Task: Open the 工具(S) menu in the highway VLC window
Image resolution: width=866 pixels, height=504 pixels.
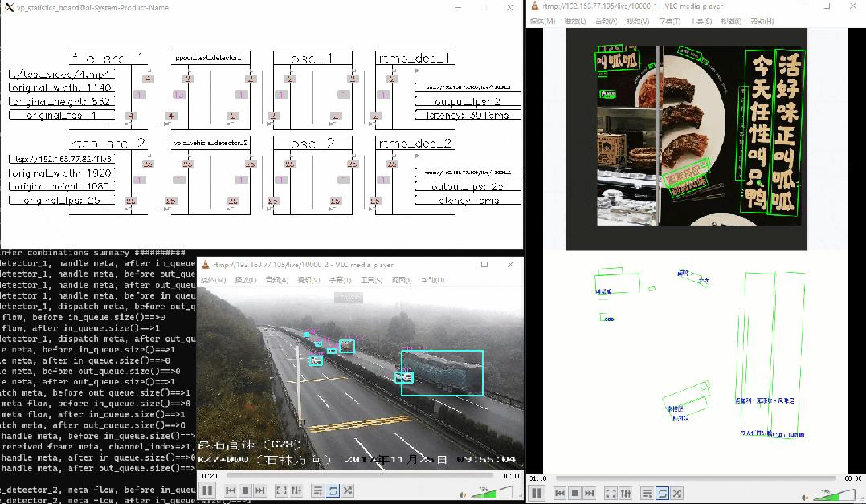Action: coord(371,280)
